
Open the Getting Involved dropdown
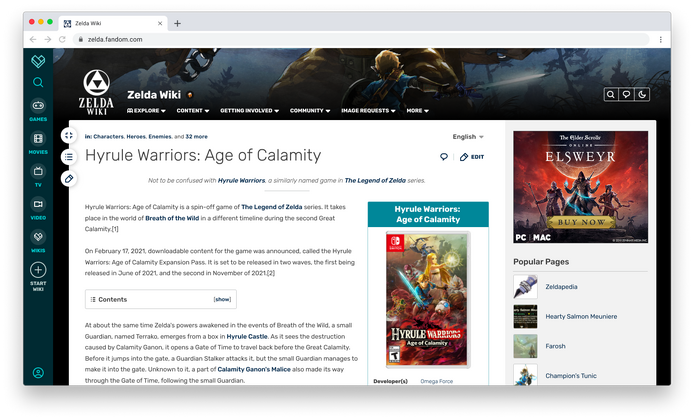point(249,110)
